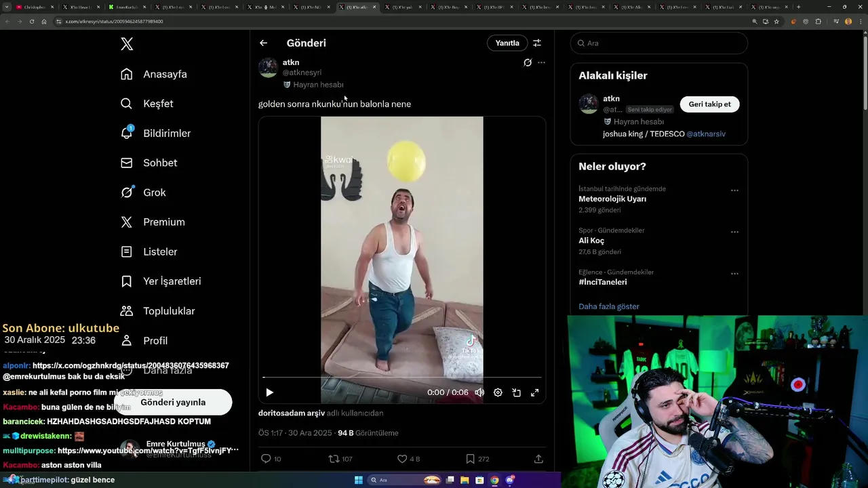Click Geri takip et button
The height and width of the screenshot is (488, 868).
[x=709, y=104]
